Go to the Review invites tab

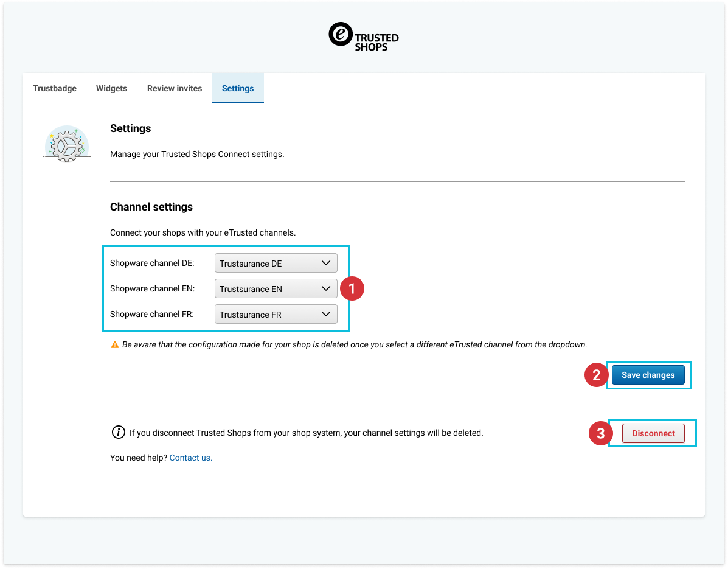[175, 88]
